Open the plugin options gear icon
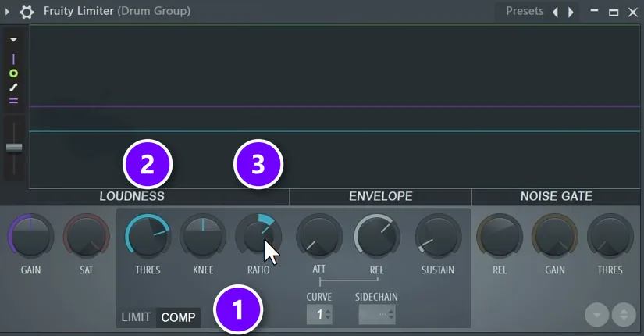 [27, 12]
